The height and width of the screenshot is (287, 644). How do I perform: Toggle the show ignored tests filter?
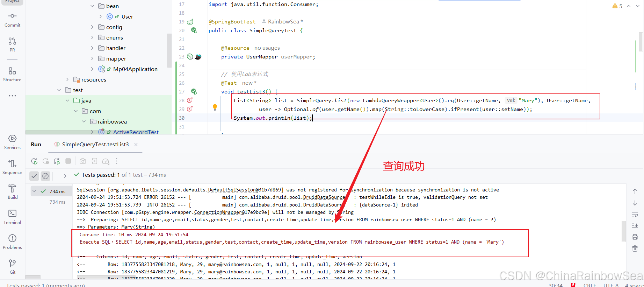[x=45, y=176]
